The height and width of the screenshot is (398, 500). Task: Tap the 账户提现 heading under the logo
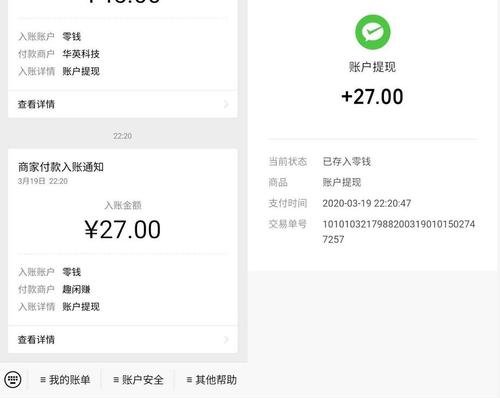click(x=372, y=67)
